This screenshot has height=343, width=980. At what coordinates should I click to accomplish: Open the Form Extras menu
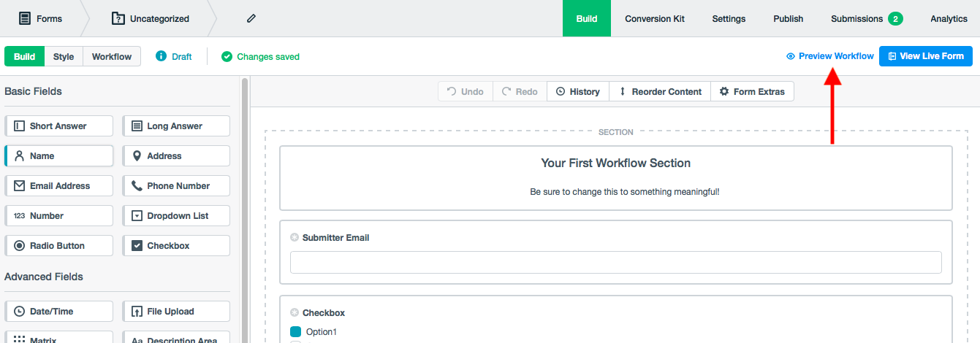[x=752, y=92]
